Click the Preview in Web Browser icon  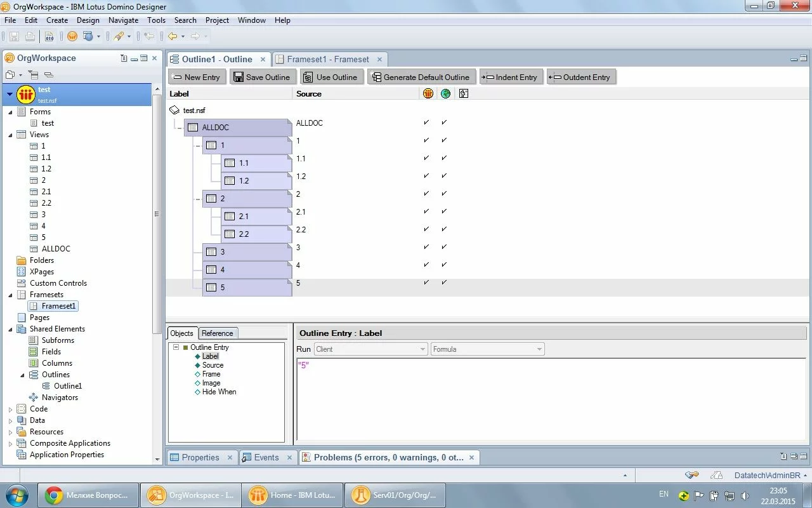[x=88, y=37]
